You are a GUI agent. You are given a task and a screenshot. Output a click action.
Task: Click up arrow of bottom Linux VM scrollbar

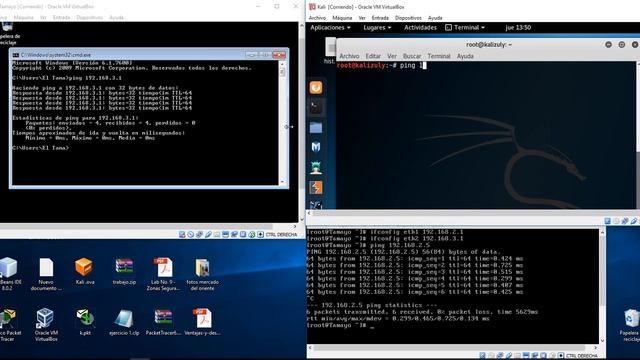(x=602, y=232)
